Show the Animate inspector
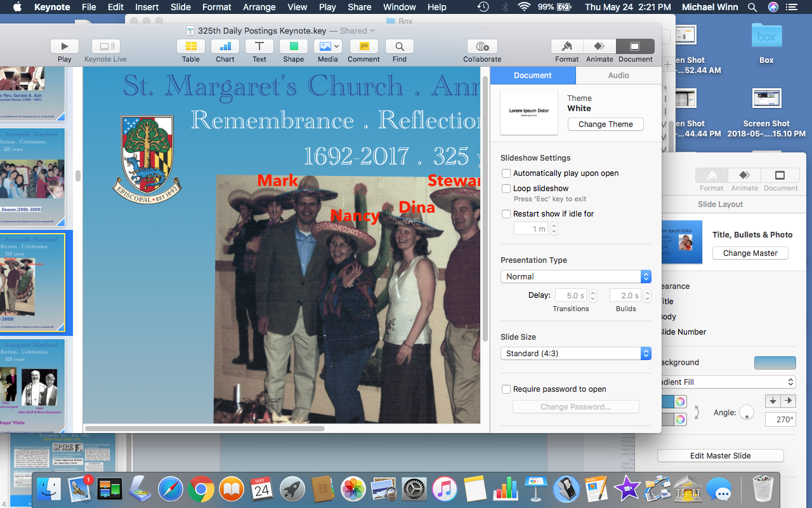812x508 pixels. pos(599,46)
